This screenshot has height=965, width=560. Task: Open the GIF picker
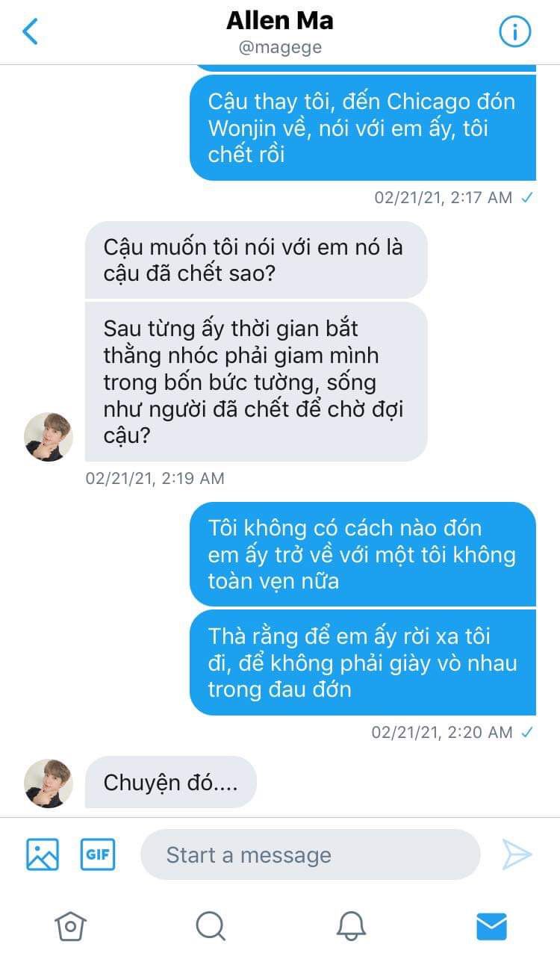pos(98,854)
